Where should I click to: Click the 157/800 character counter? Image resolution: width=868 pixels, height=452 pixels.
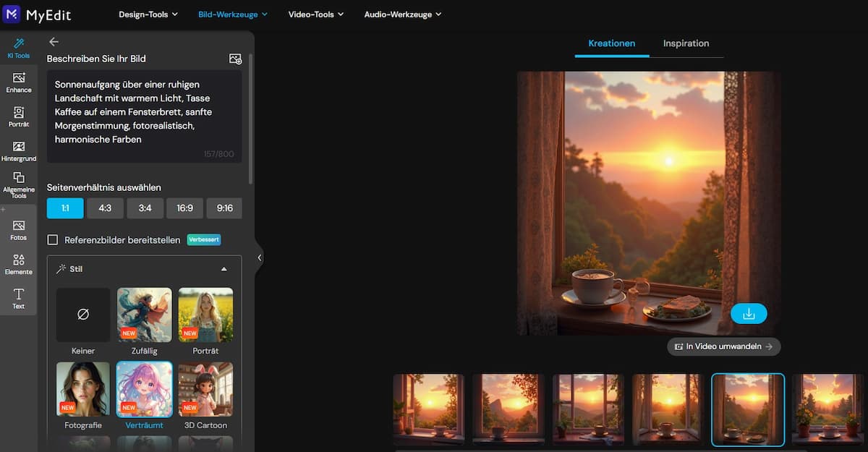(x=219, y=153)
